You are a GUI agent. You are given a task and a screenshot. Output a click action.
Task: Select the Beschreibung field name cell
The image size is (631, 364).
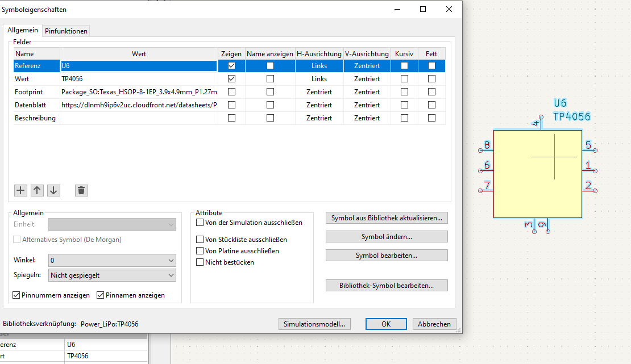(36, 118)
